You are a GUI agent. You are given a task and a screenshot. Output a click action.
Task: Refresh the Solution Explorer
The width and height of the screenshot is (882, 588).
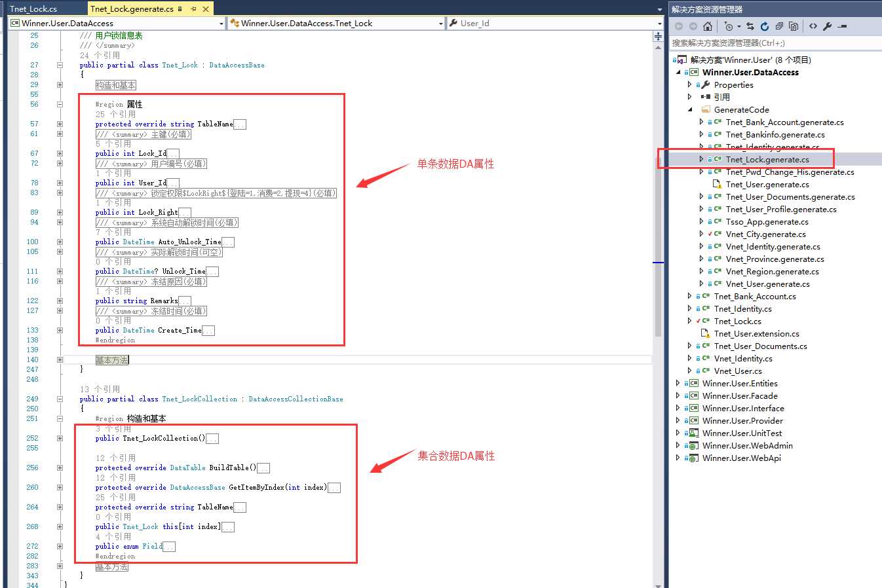[x=765, y=26]
